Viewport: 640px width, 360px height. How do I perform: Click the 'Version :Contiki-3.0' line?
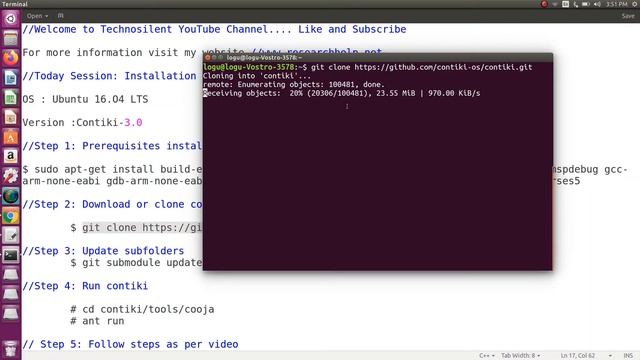pyautogui.click(x=82, y=122)
